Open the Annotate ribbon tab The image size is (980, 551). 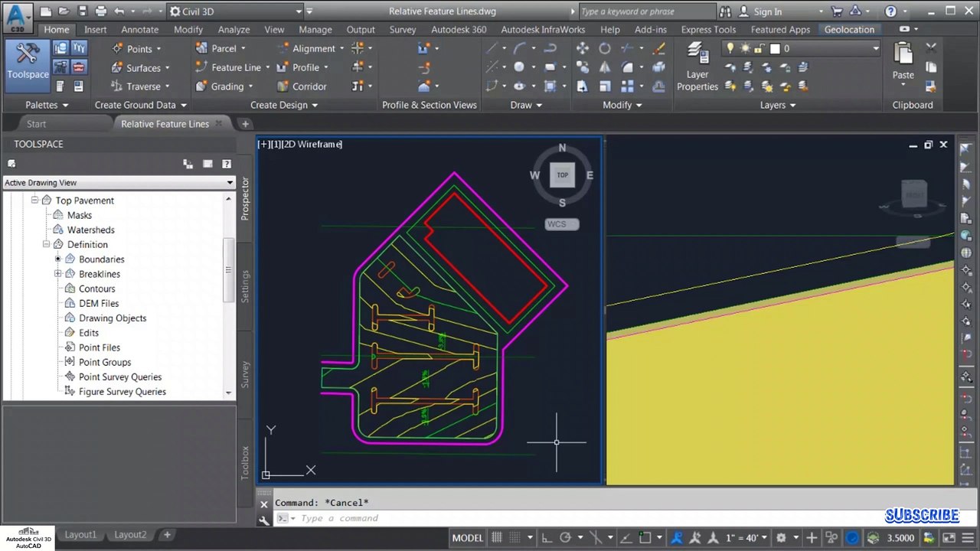pyautogui.click(x=140, y=29)
